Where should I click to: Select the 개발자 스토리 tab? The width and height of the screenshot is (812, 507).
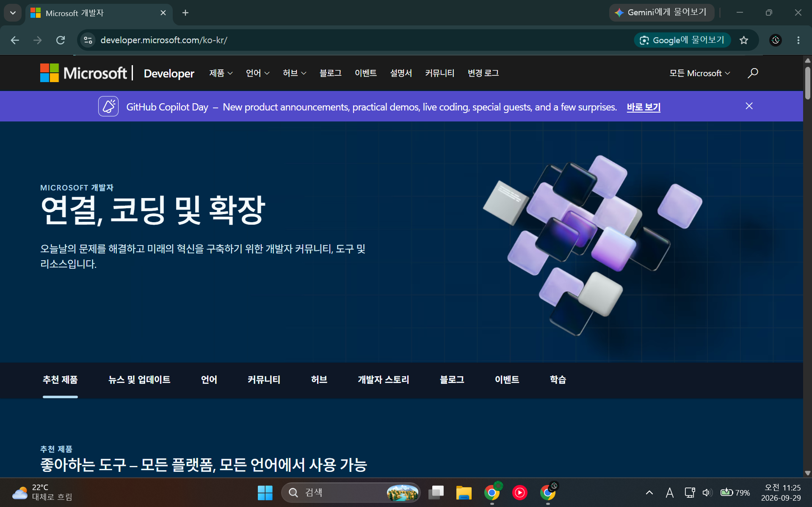coord(384,380)
